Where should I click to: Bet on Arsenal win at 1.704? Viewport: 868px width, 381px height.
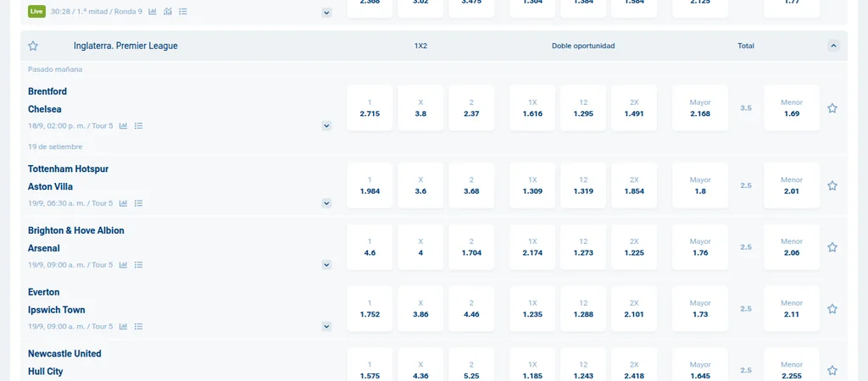[471, 247]
